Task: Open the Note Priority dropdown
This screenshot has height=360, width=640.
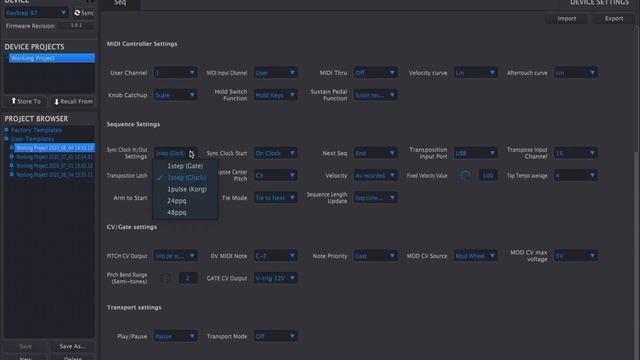Action: point(375,256)
